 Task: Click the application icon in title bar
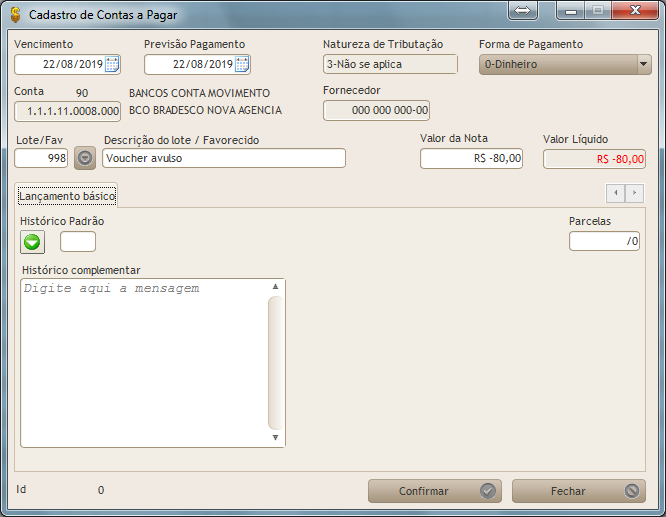[x=15, y=14]
